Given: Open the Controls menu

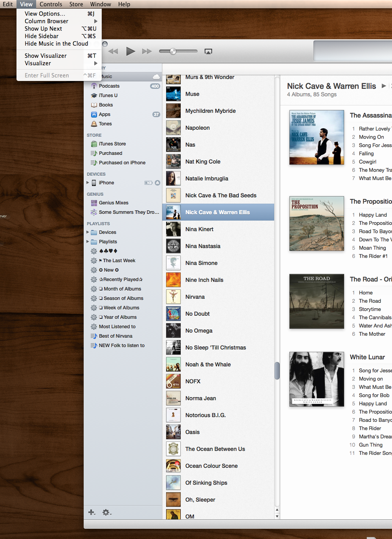Looking at the screenshot, I should [51, 4].
